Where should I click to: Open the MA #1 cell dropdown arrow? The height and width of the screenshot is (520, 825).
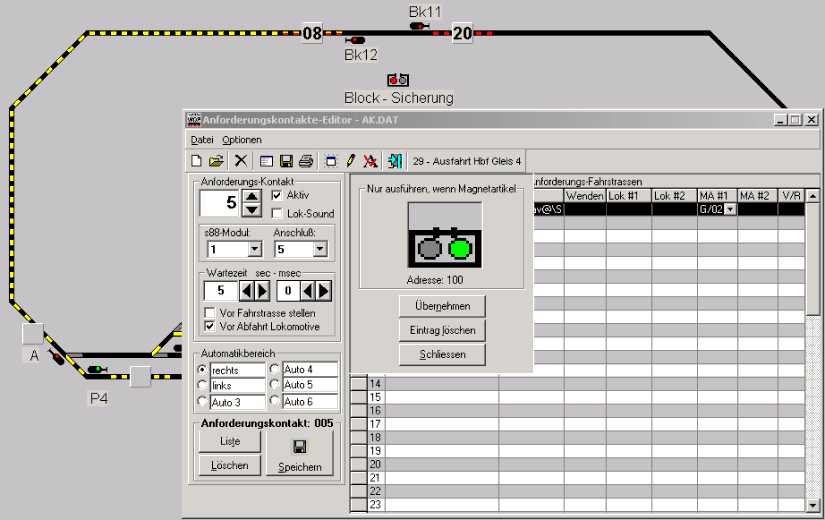(x=729, y=210)
